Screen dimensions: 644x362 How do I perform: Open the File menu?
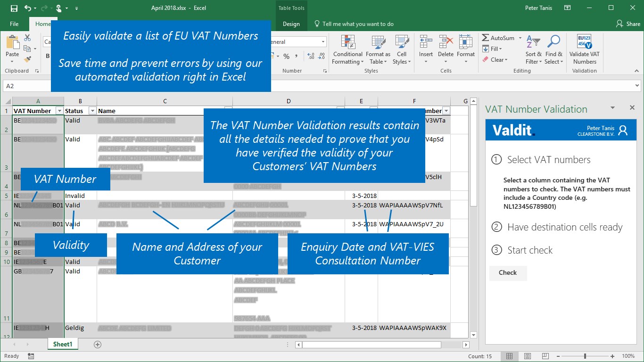pyautogui.click(x=14, y=24)
